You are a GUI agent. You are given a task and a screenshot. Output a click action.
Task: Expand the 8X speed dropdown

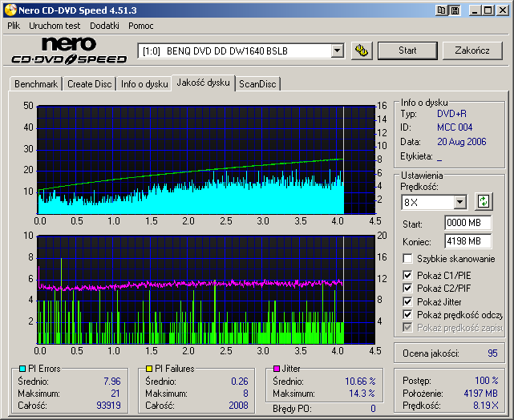(x=460, y=202)
